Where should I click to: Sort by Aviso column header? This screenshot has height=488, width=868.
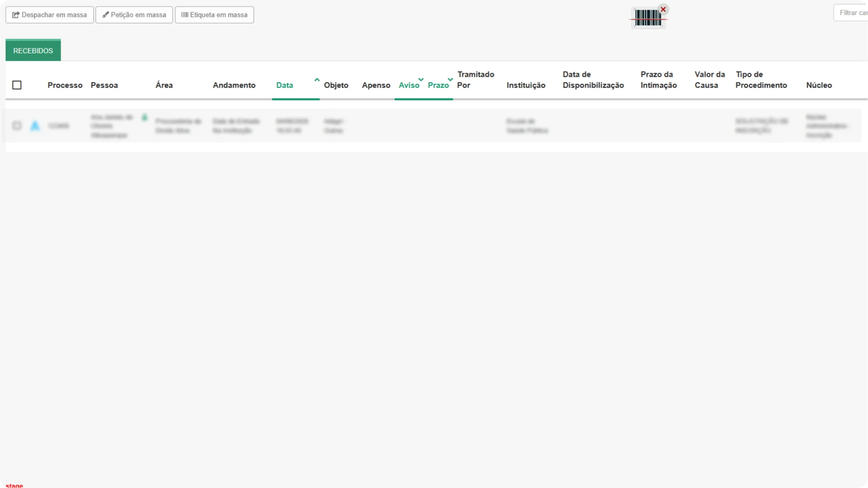(x=409, y=85)
